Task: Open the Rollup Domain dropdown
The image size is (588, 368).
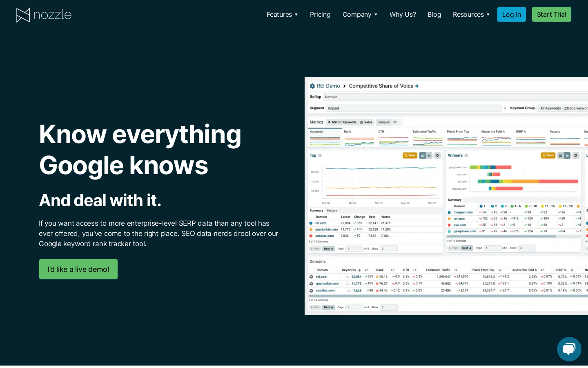Action: pyautogui.click(x=455, y=97)
